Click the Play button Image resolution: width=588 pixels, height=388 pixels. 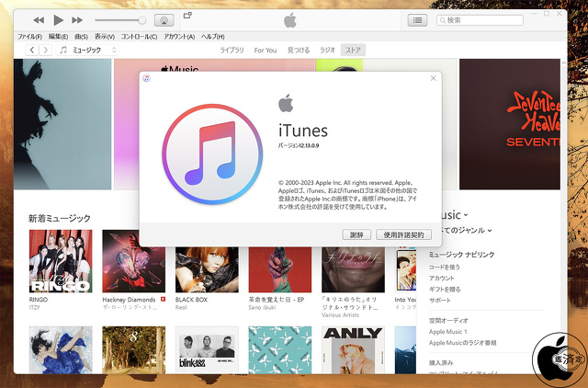click(x=59, y=19)
